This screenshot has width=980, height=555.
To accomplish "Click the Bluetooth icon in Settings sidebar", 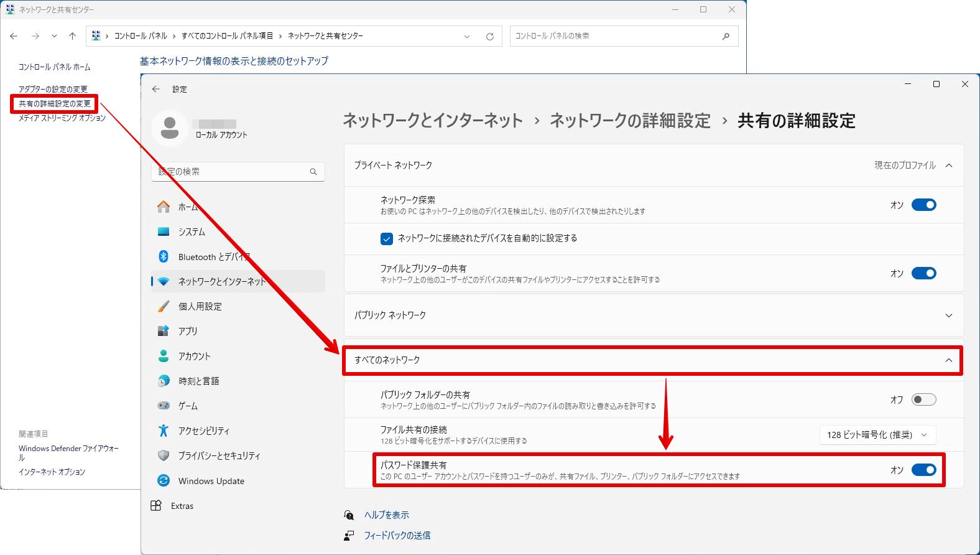I will click(164, 256).
